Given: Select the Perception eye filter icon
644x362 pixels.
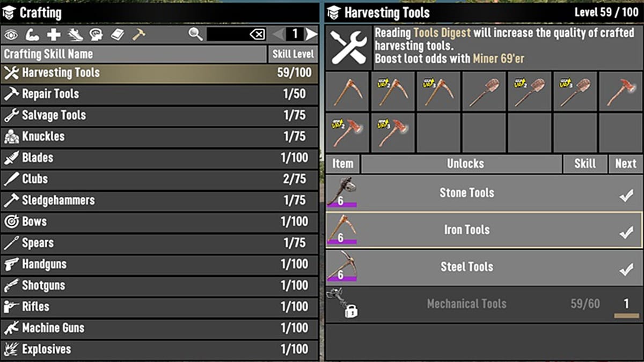Looking at the screenshot, I should (11, 34).
